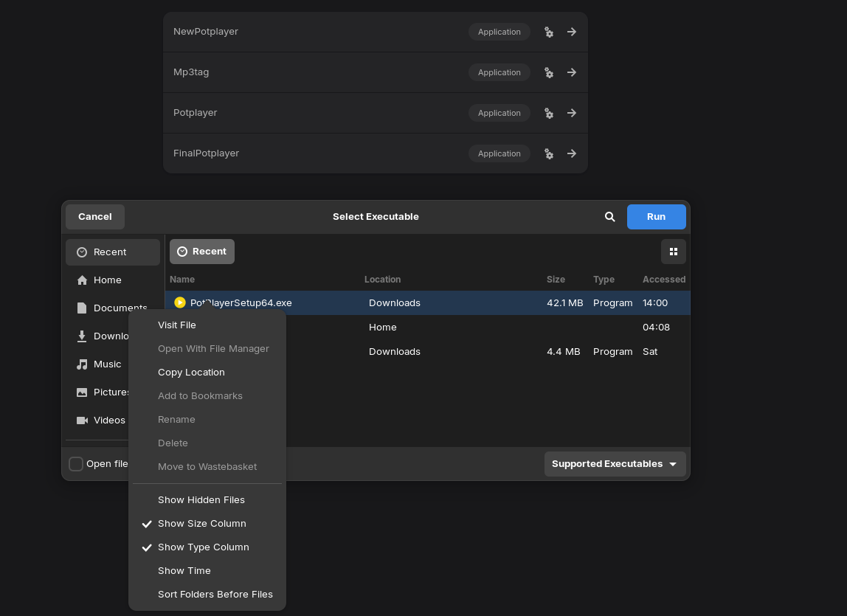Screen dimensions: 847x616
Task: Open search in Select Executable dialog
Action: click(x=610, y=217)
